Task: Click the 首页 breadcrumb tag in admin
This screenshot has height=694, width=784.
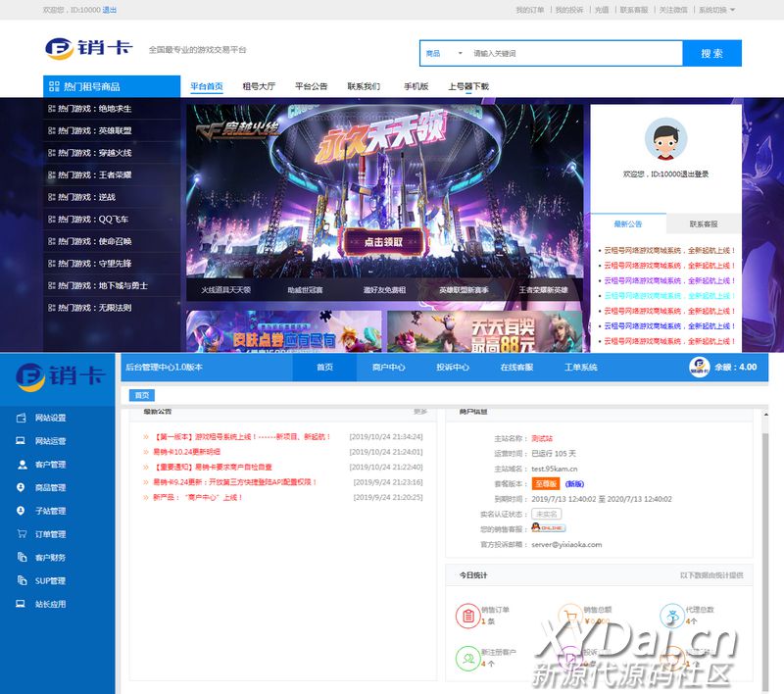Action: 142,395
